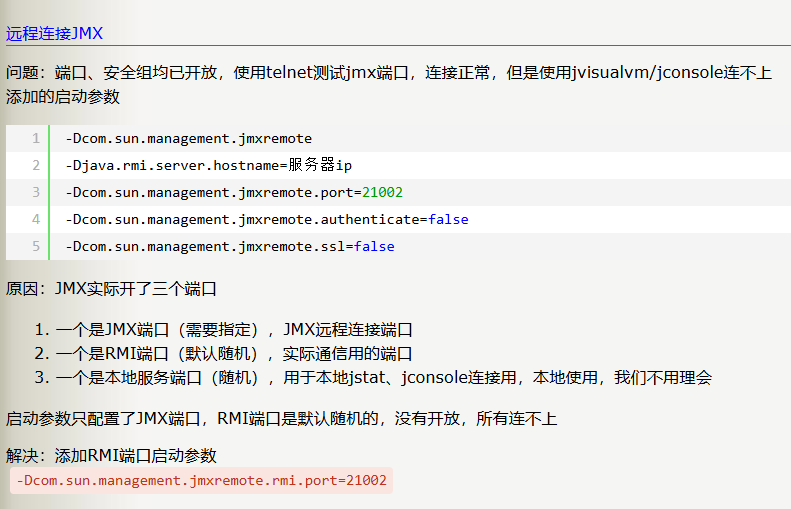Click the text 原因：JMX实际开了三个端口

pos(111,289)
